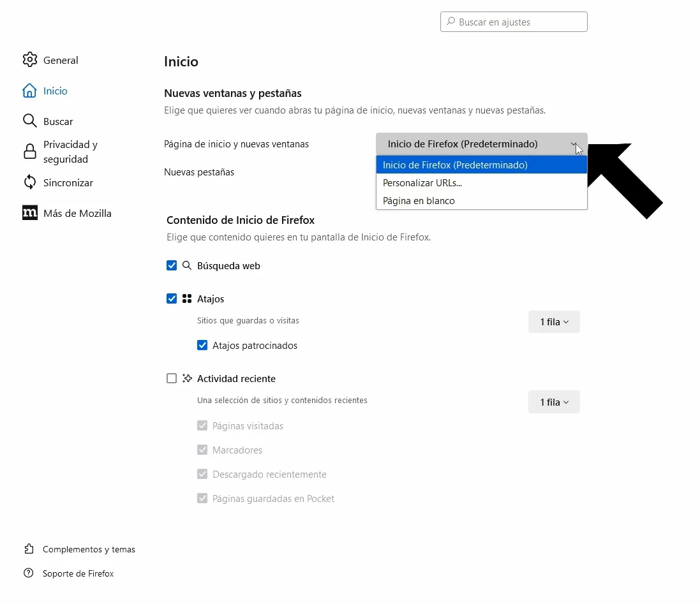
Task: Open Buscar magnifier icon in sidebar
Action: (29, 121)
